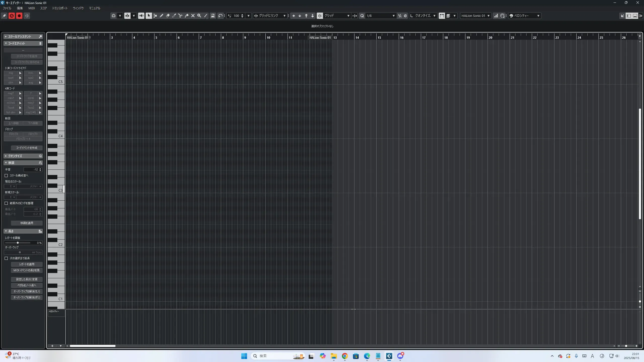Open the ベロシティー controller dropdown
Image resolution: width=644 pixels, height=362 pixels.
[538, 16]
